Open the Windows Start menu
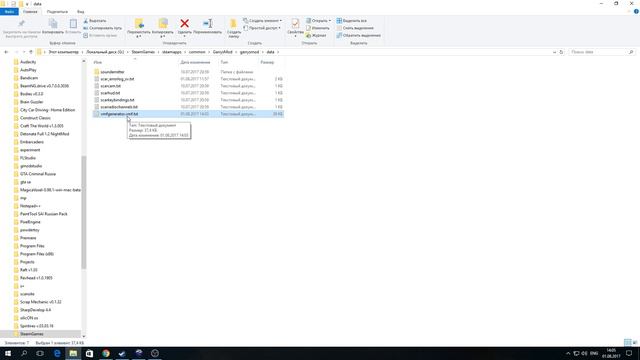Screen dimensions: 640x360 pyautogui.click(x=8, y=353)
